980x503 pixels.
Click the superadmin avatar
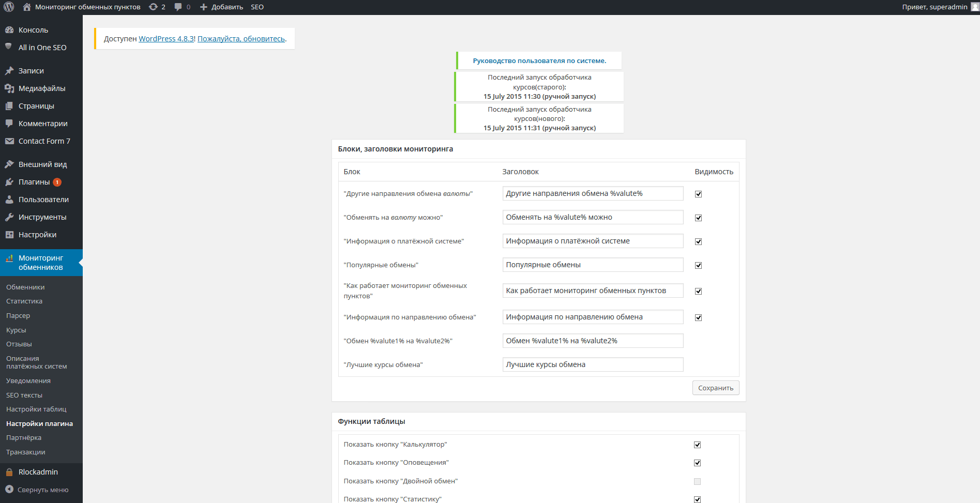975,7
